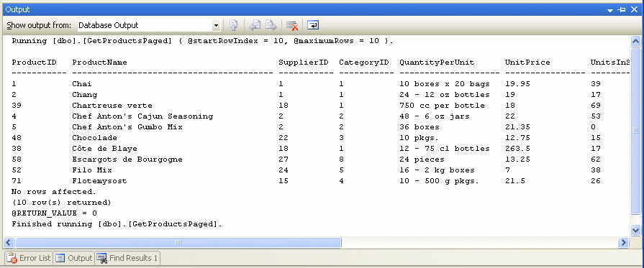Open the window position dropdown arrow in title bar
The width and height of the screenshot is (644, 268).
coord(611,9)
